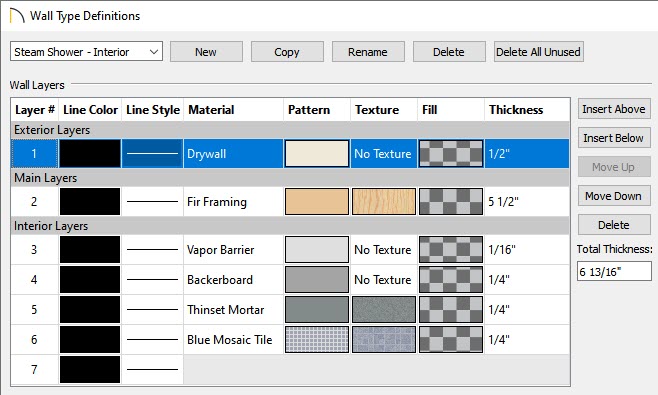Click the Delete All Unused button
Image resolution: width=658 pixels, height=395 pixels.
(538, 52)
